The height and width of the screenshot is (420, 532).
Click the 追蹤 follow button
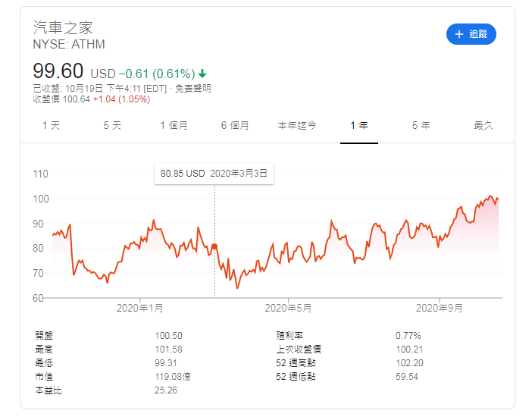click(471, 34)
